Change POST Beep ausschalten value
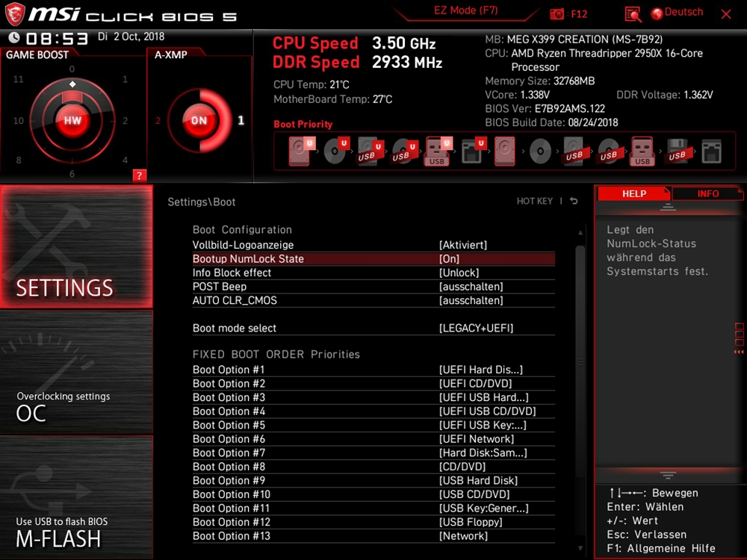 (471, 286)
